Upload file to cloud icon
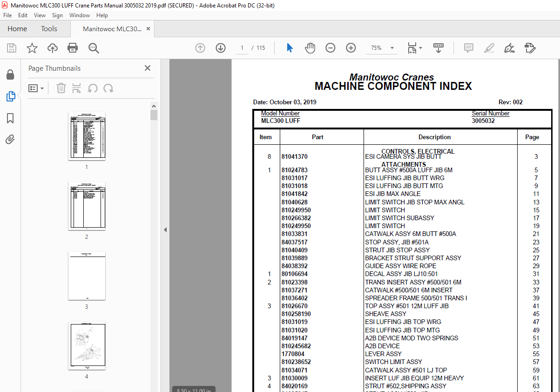Viewport: 560px width, 392px height. [52, 48]
